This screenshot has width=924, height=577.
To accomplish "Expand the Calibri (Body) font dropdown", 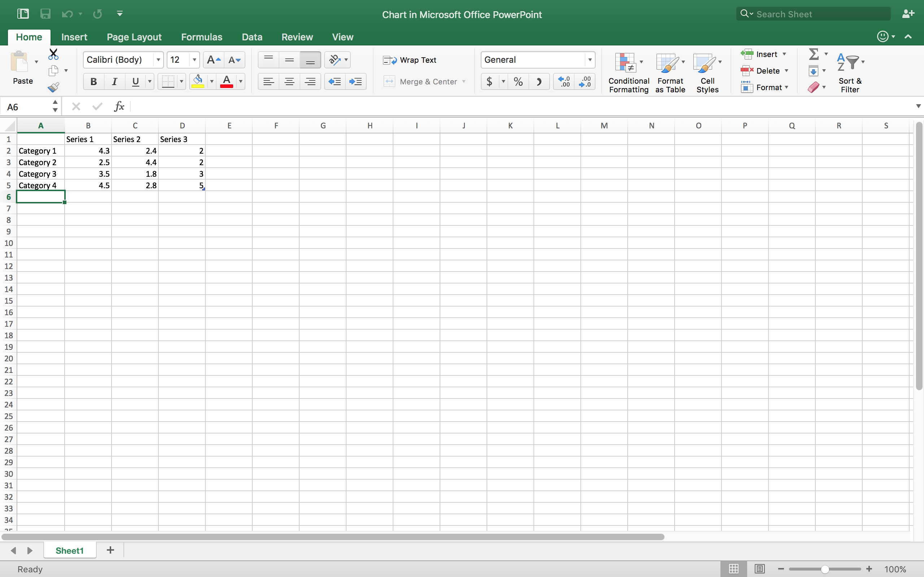I will (x=158, y=60).
